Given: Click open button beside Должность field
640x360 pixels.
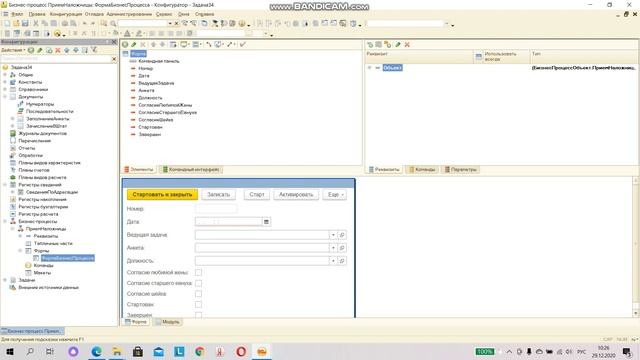Looking at the screenshot, I should (342, 261).
